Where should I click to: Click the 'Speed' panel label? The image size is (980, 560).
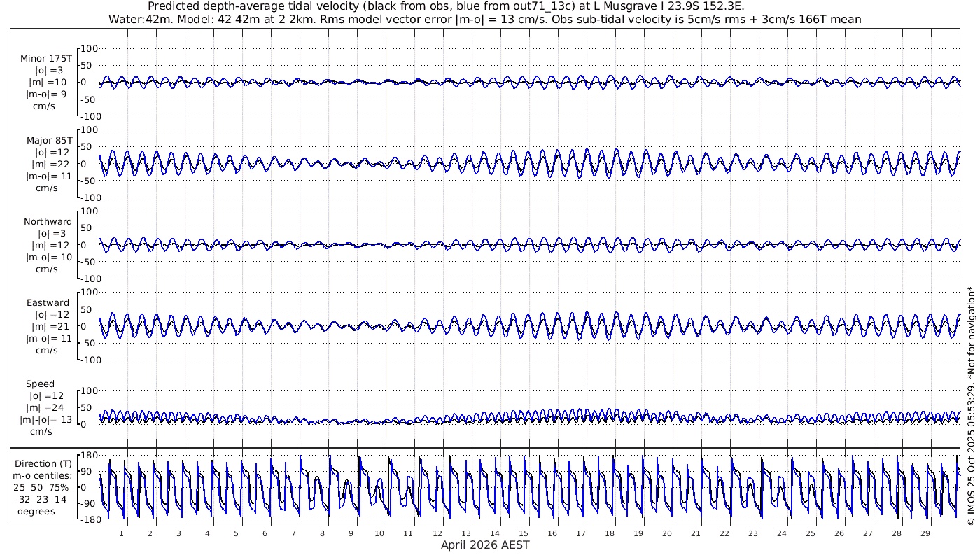40,384
